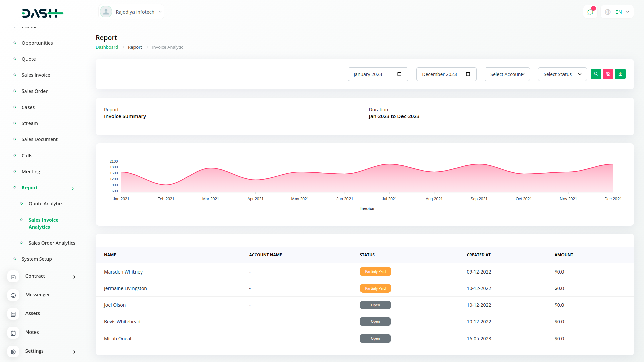The image size is (644, 362).
Task: Open Messenger via its speech bubble icon
Action: point(13,295)
